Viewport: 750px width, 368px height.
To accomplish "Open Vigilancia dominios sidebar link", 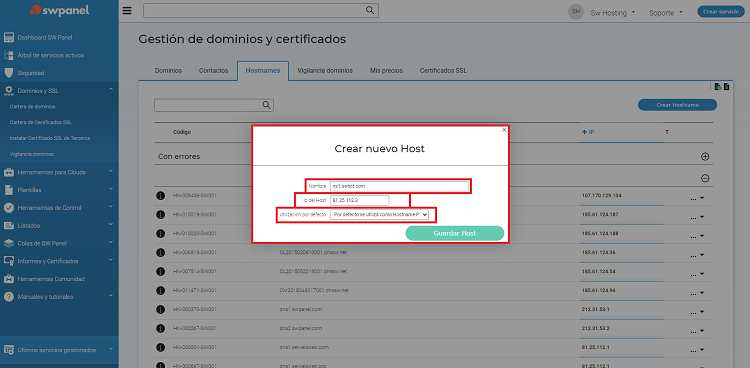I will pyautogui.click(x=32, y=154).
